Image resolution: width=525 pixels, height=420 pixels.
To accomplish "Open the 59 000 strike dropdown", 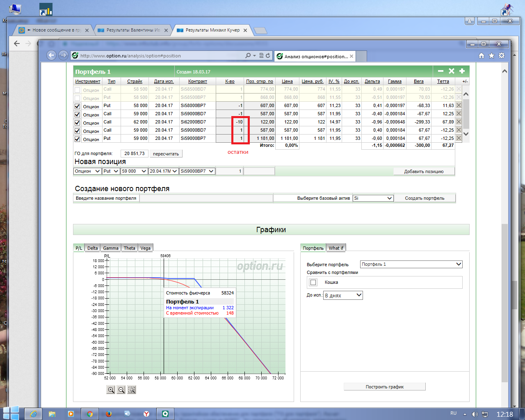I will [134, 171].
